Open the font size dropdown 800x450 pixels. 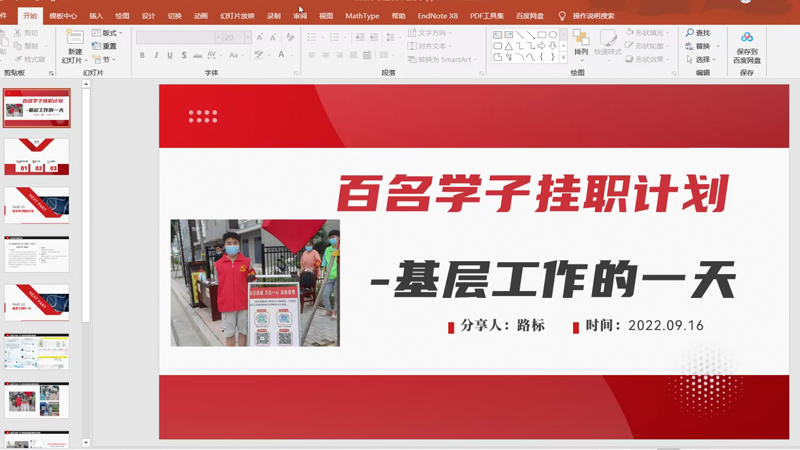coord(247,37)
